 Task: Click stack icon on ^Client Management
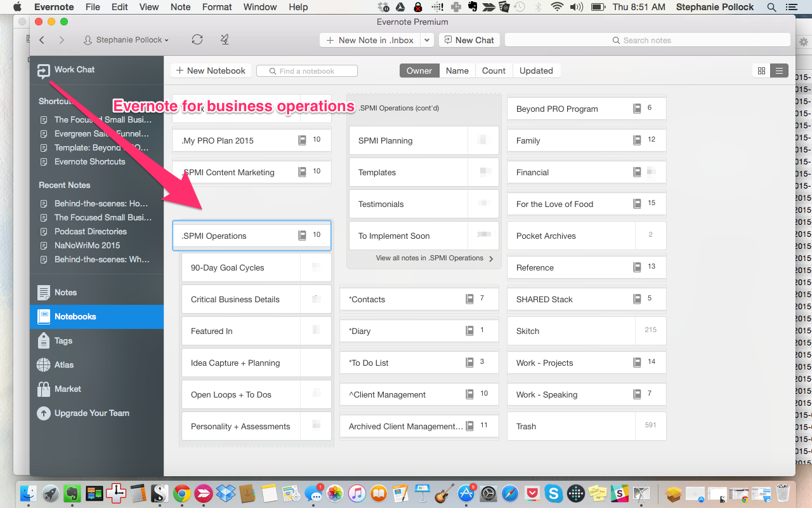[470, 394]
